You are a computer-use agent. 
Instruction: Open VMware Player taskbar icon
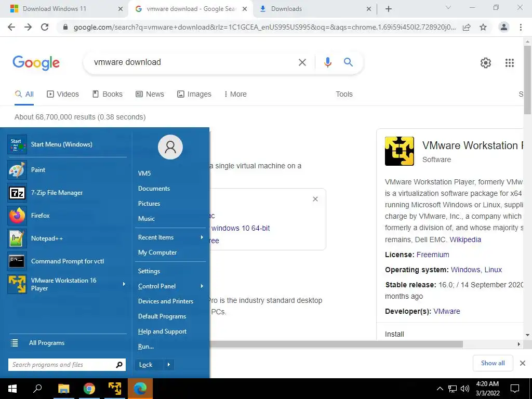pos(115,389)
